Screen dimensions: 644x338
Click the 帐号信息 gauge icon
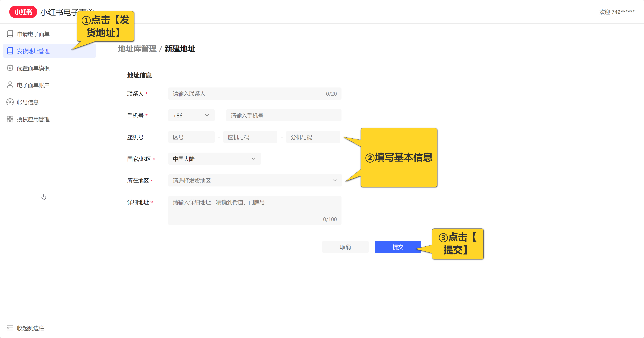[10, 102]
